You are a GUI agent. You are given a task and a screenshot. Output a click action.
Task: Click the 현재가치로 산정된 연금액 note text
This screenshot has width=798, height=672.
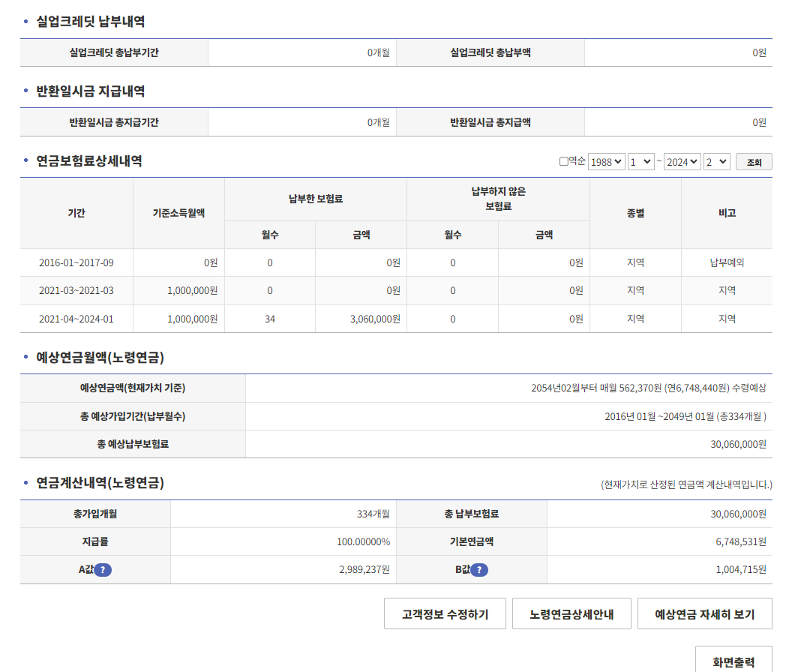[686, 484]
